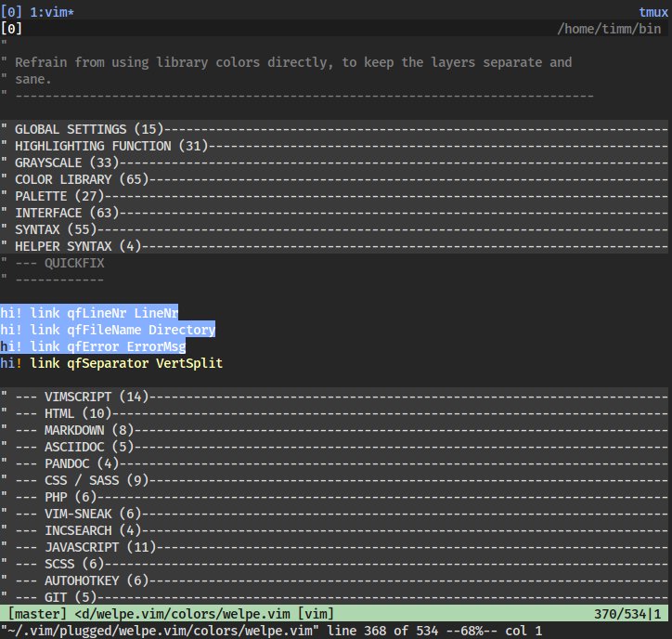Image resolution: width=672 pixels, height=639 pixels.
Task: Click the vim tab label [0]
Action: (11, 29)
